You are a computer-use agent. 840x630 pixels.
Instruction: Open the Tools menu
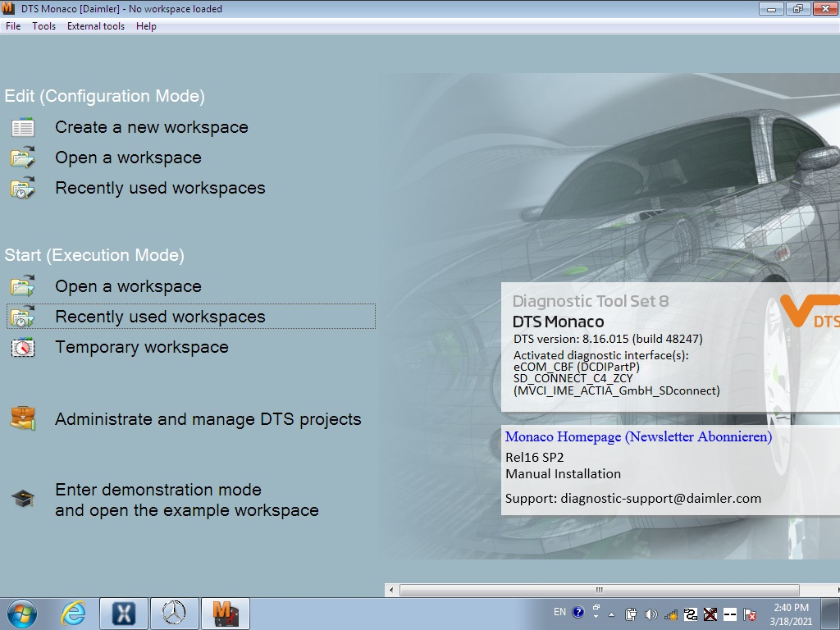pos(44,26)
